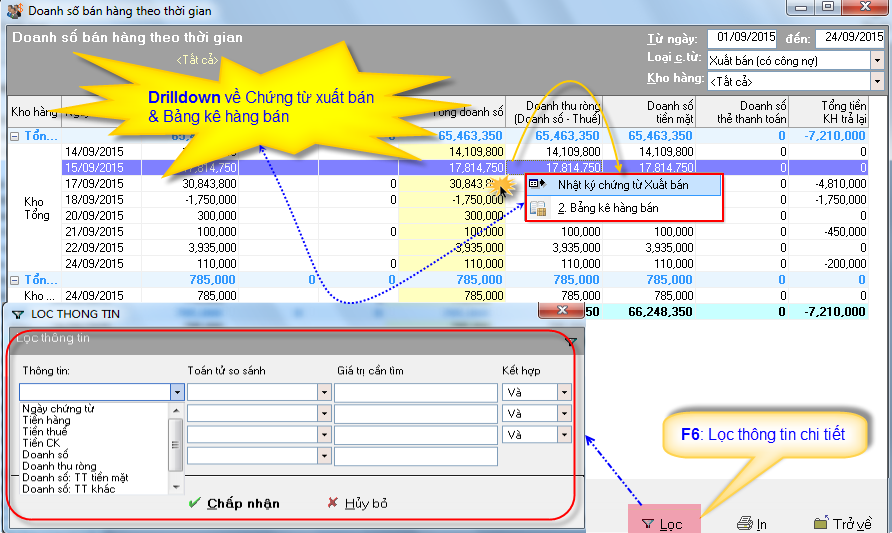Select Doanh thu ròng in the Thông tin list
Viewport: 892px width, 533px height.
[x=58, y=466]
